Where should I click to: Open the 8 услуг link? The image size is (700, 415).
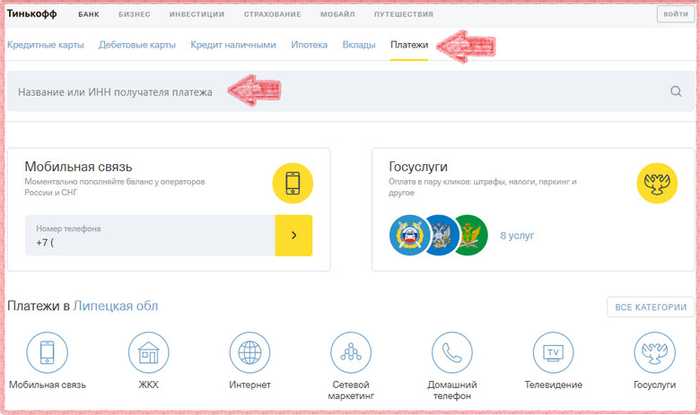(517, 236)
